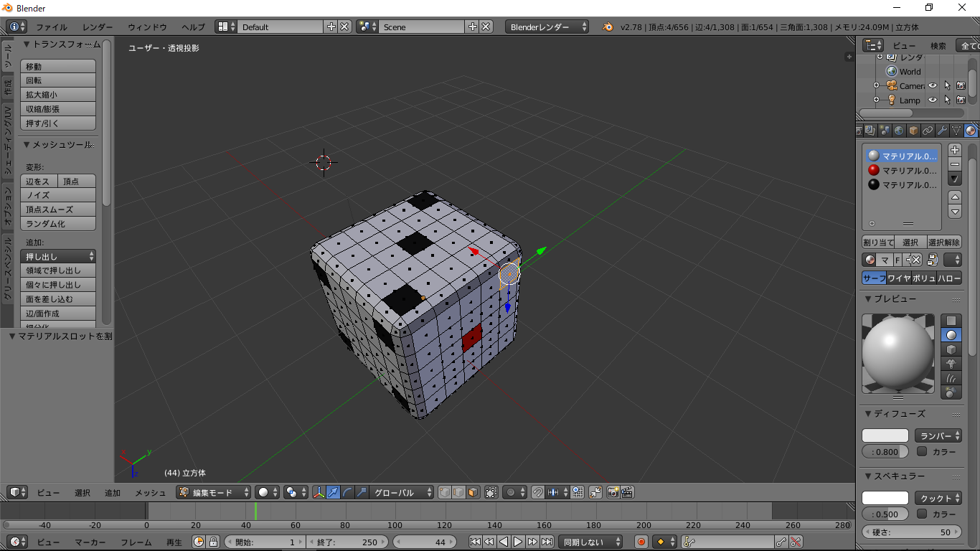This screenshot has height=551, width=980.
Task: Open the グローバル orientation dropdown
Action: (402, 493)
